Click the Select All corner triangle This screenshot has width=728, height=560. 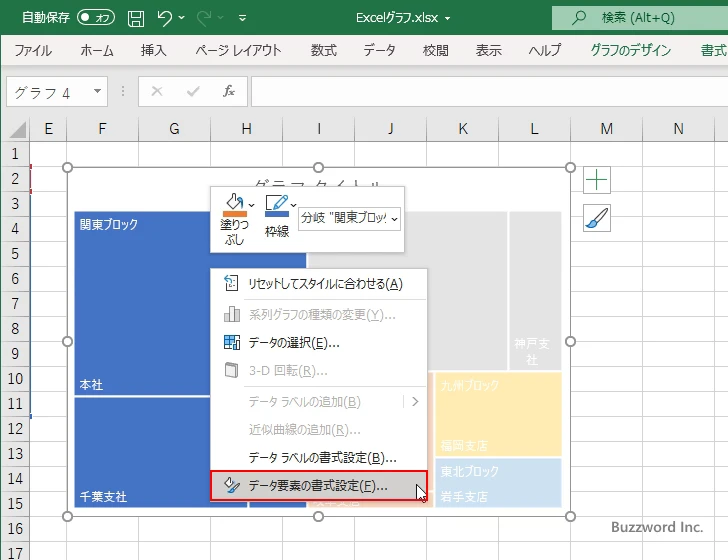(18, 129)
